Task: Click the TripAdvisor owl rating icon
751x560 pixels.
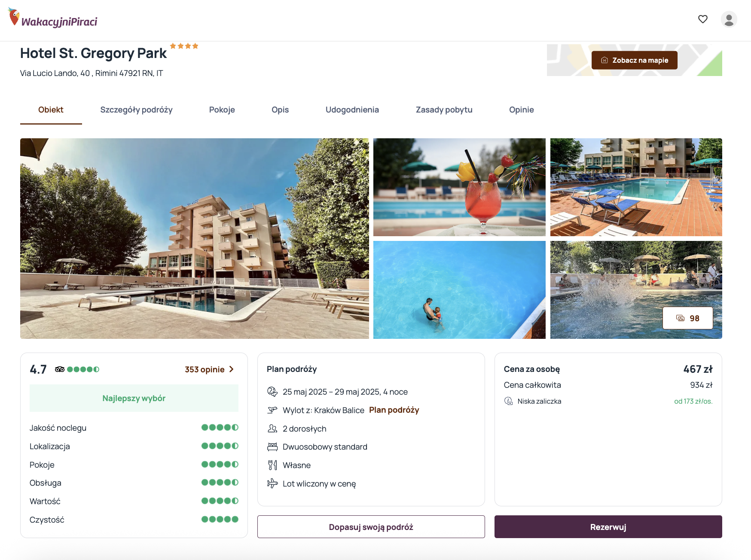Action: point(60,369)
